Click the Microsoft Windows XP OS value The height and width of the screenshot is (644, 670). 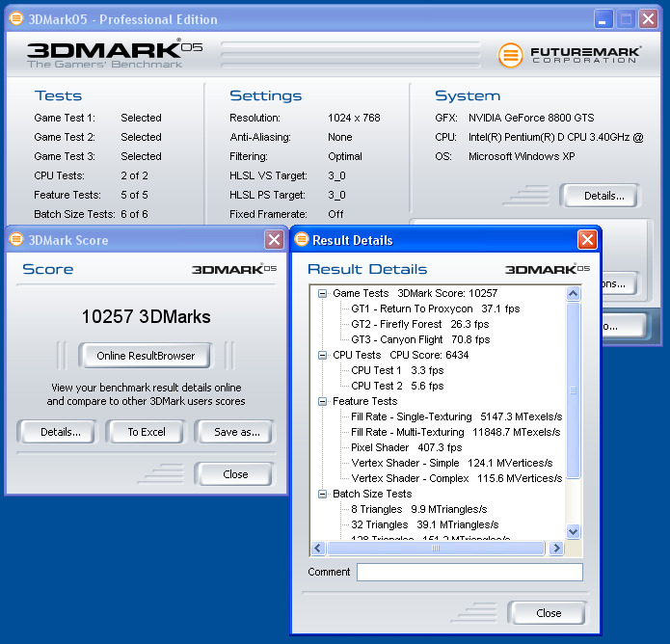pyautogui.click(x=522, y=156)
